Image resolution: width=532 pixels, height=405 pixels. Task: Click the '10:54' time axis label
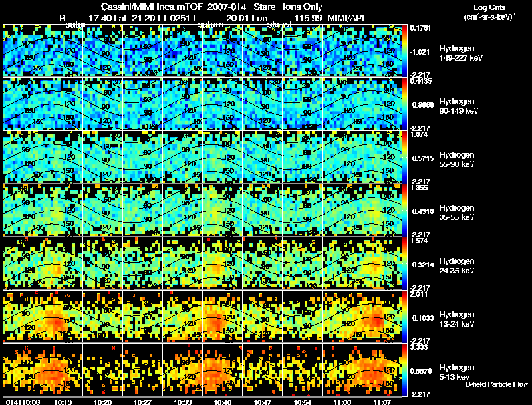click(303, 402)
